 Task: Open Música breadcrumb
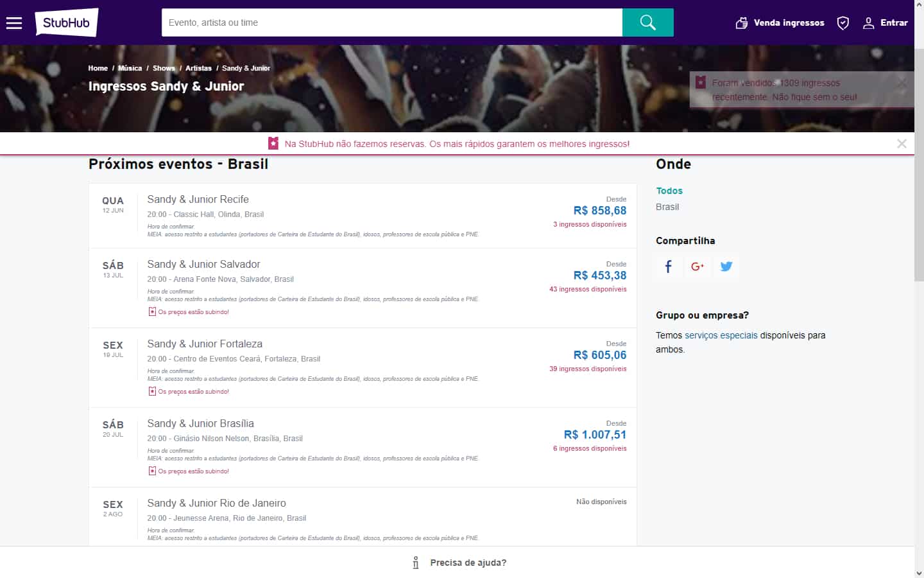pyautogui.click(x=130, y=68)
